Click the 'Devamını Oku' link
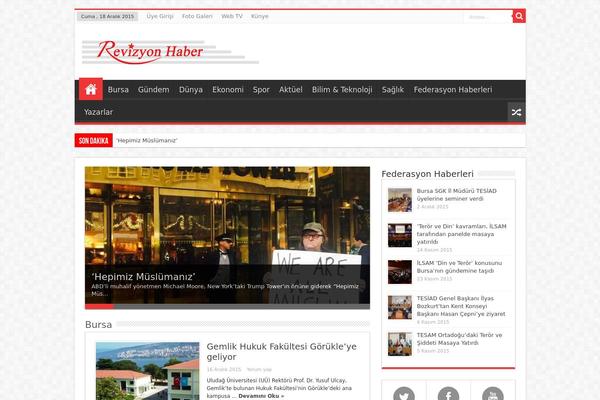 [x=261, y=396]
